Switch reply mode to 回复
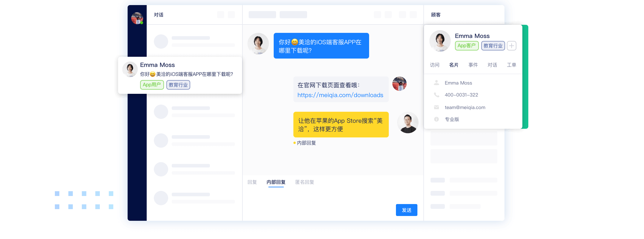644x239 pixels. pos(252,182)
